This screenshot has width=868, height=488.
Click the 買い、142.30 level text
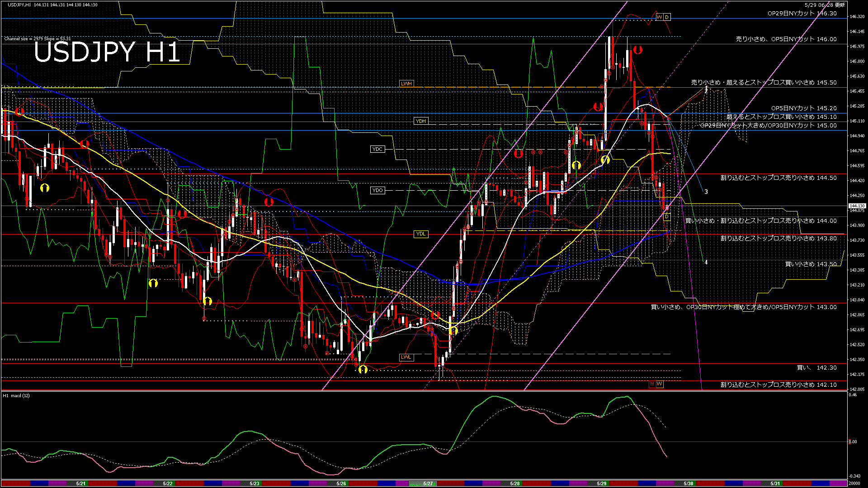[816, 368]
